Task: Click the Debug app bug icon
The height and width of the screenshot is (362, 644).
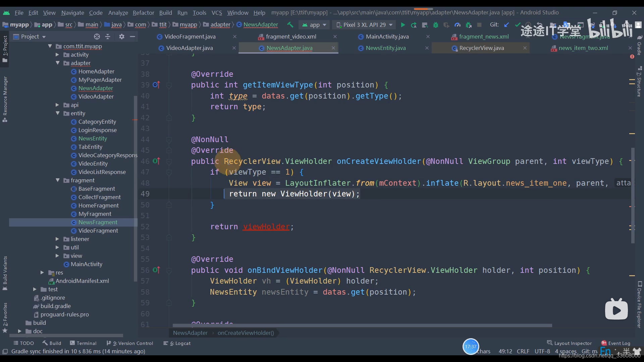Action: pyautogui.click(x=435, y=25)
